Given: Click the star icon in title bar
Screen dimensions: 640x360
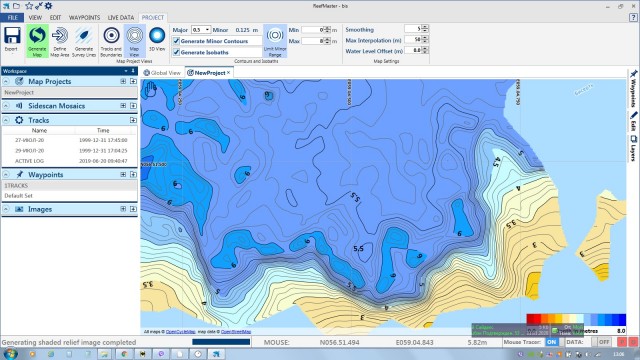Looking at the screenshot, I should click(29, 6).
